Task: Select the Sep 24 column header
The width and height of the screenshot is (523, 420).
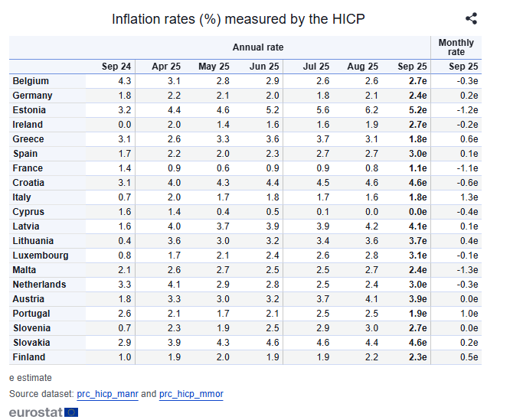Action: point(116,67)
